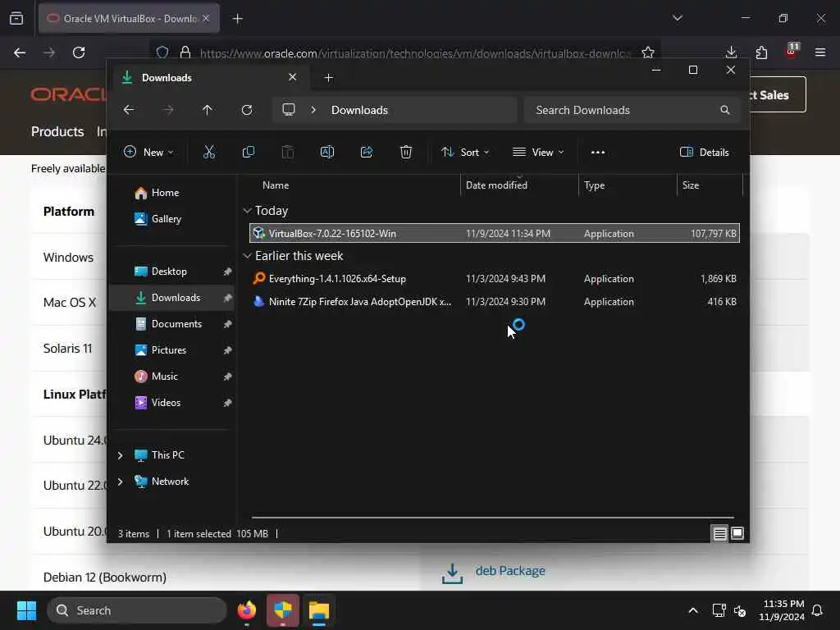Open a new File Explorer tab
Screen dimensions: 840x630
329,78
